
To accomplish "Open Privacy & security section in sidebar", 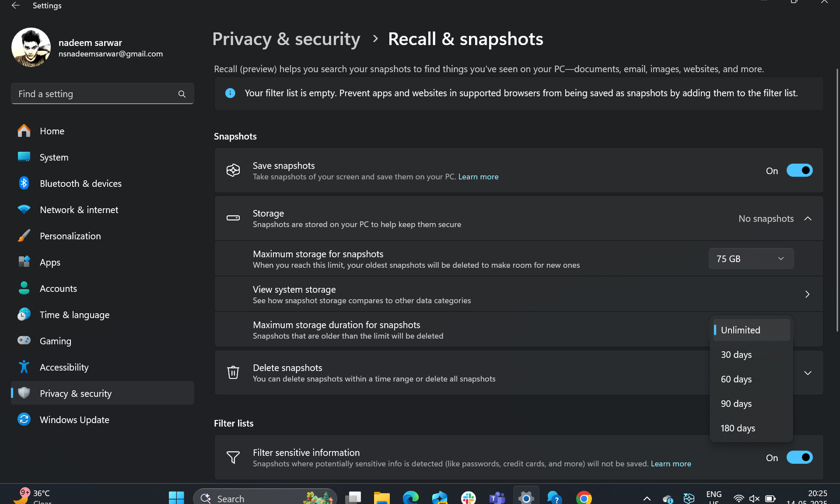I will 76,393.
